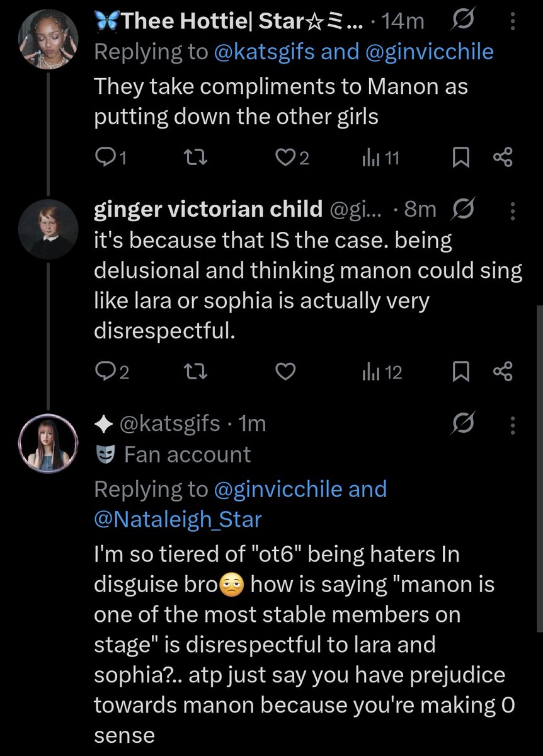Bookmark ginger victorian child's tweet
Image resolution: width=543 pixels, height=756 pixels.
[x=460, y=373]
